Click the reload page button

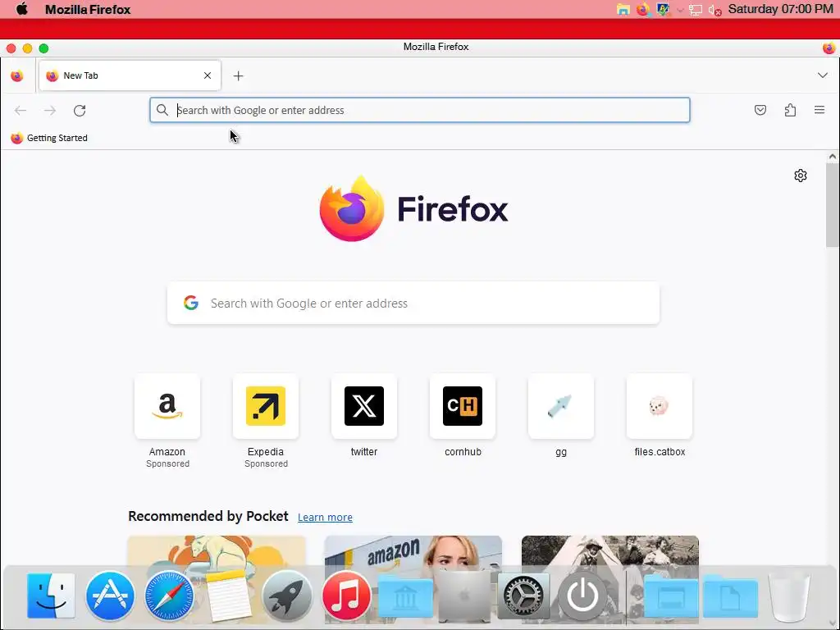(80, 111)
